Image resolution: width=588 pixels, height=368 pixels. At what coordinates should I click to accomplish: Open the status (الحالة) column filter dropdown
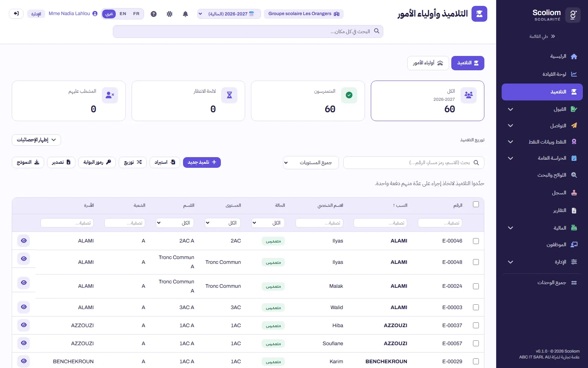pyautogui.click(x=268, y=223)
